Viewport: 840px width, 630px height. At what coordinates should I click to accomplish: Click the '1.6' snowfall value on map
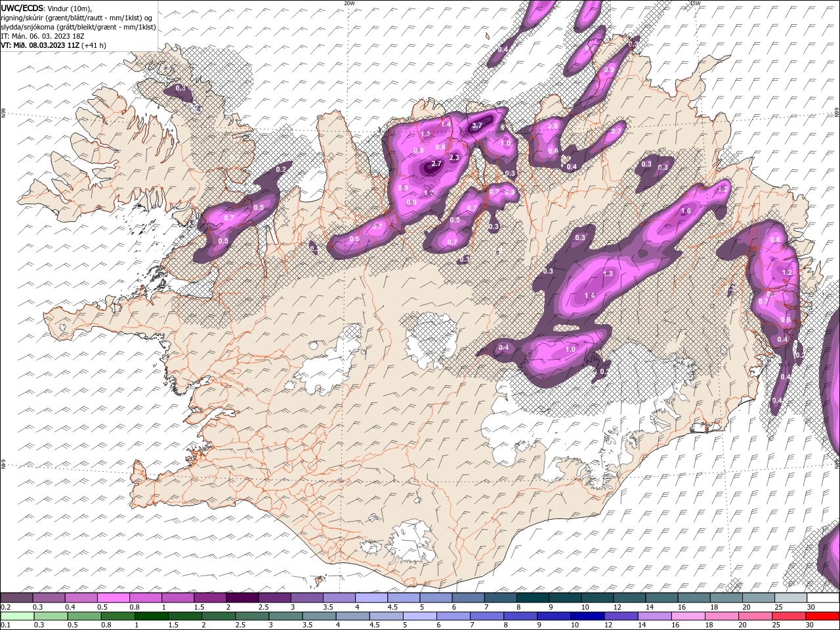click(686, 211)
